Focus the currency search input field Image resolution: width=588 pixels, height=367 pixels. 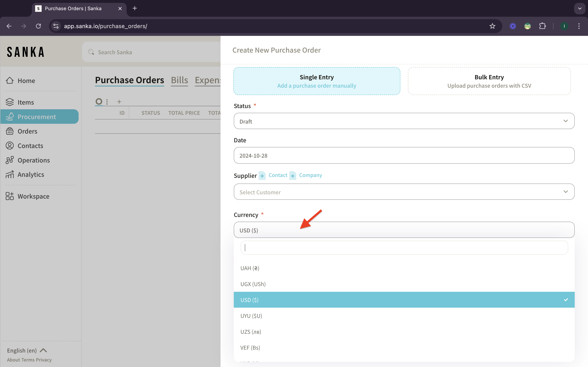404,248
